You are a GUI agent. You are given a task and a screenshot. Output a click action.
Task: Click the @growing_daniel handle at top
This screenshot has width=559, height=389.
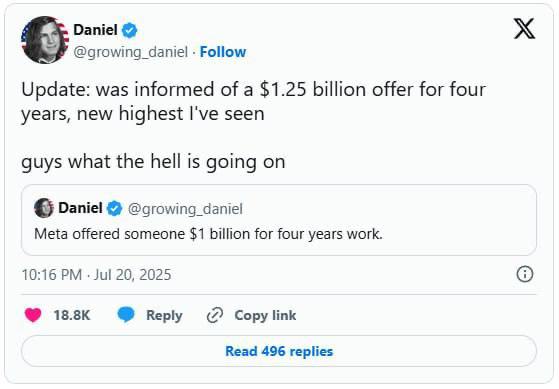pos(130,52)
